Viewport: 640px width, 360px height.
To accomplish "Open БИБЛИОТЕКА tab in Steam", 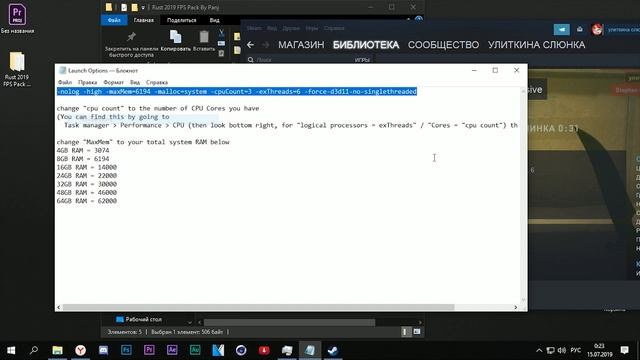I will [366, 44].
